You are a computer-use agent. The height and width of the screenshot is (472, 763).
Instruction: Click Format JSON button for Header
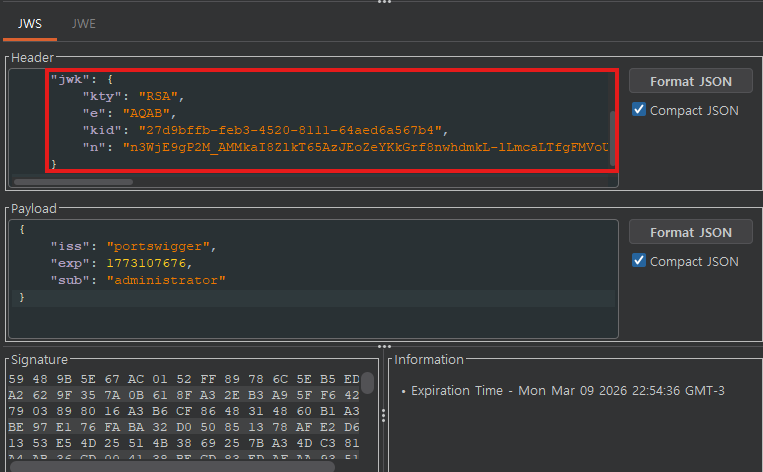(x=690, y=81)
